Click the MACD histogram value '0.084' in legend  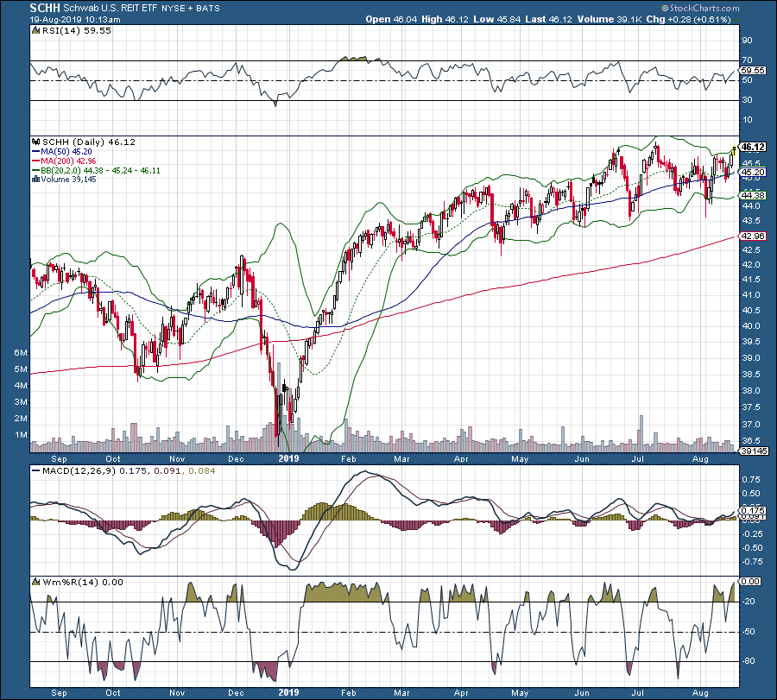pos(201,470)
